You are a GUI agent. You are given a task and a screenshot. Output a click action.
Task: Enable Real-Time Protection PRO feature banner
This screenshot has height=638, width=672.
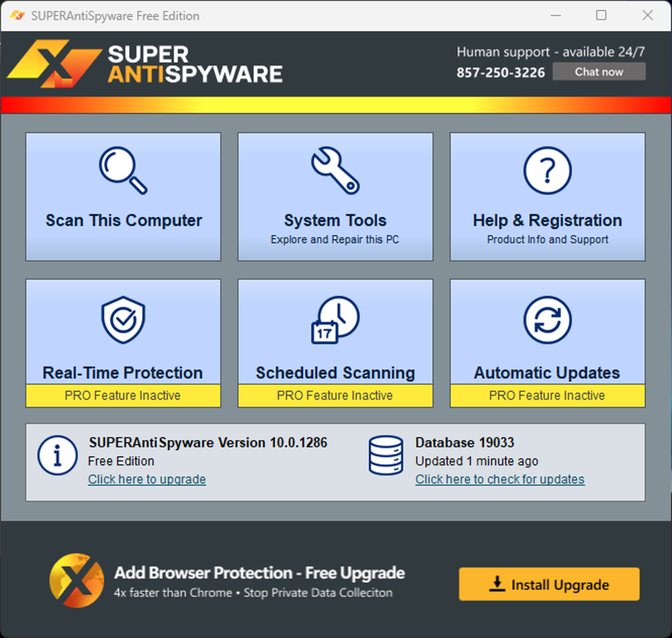[x=123, y=396]
